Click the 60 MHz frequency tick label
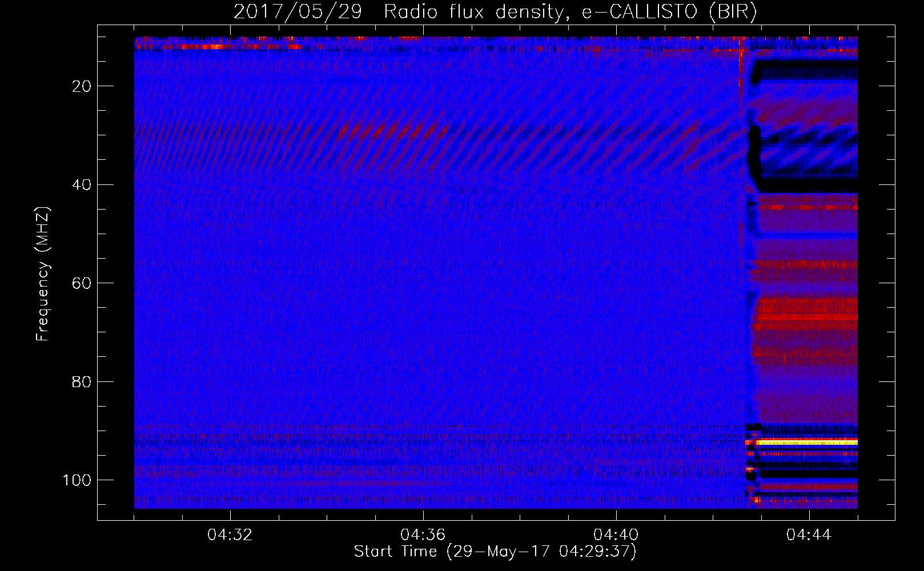The width and height of the screenshot is (924, 571). pyautogui.click(x=82, y=283)
